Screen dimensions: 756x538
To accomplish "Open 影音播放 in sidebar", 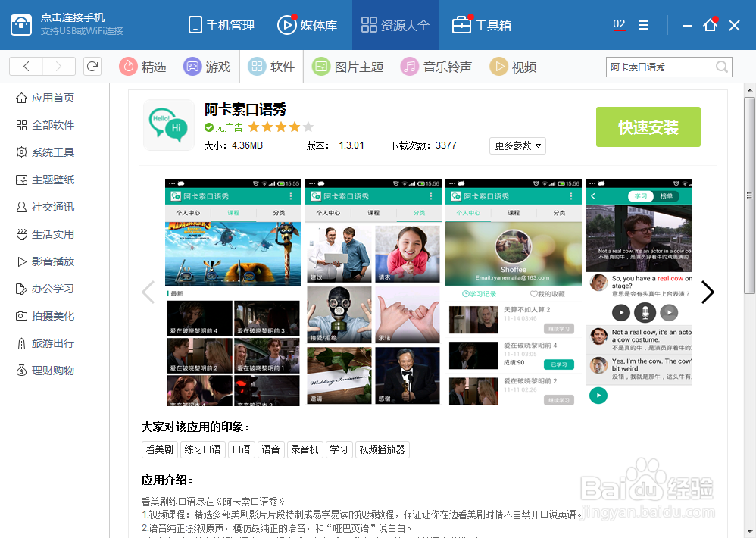I will tap(45, 261).
